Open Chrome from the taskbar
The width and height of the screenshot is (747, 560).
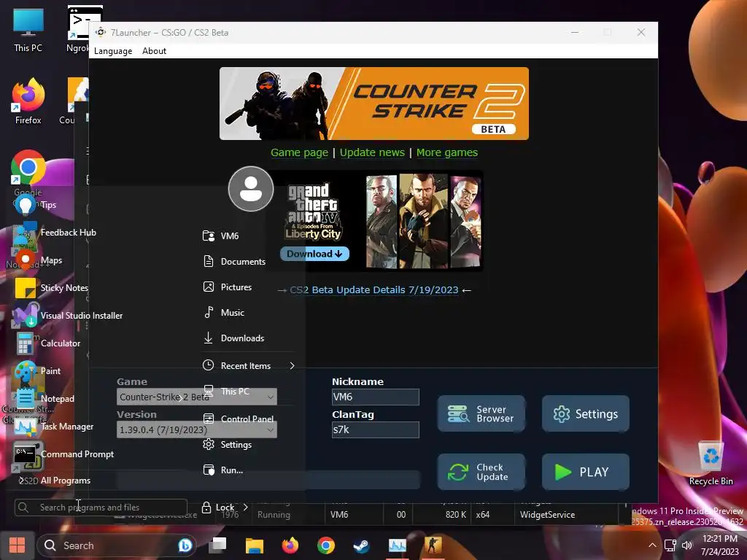point(326,545)
